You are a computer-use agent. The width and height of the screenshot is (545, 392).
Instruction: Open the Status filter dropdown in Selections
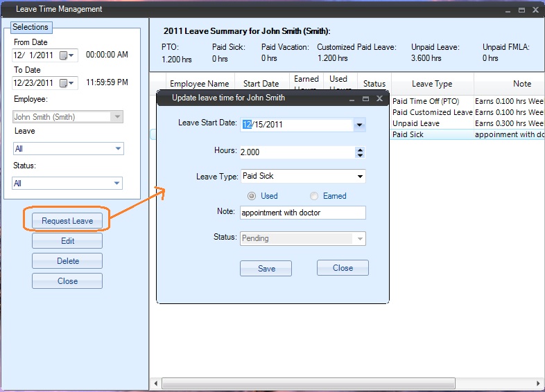pyautogui.click(x=117, y=184)
